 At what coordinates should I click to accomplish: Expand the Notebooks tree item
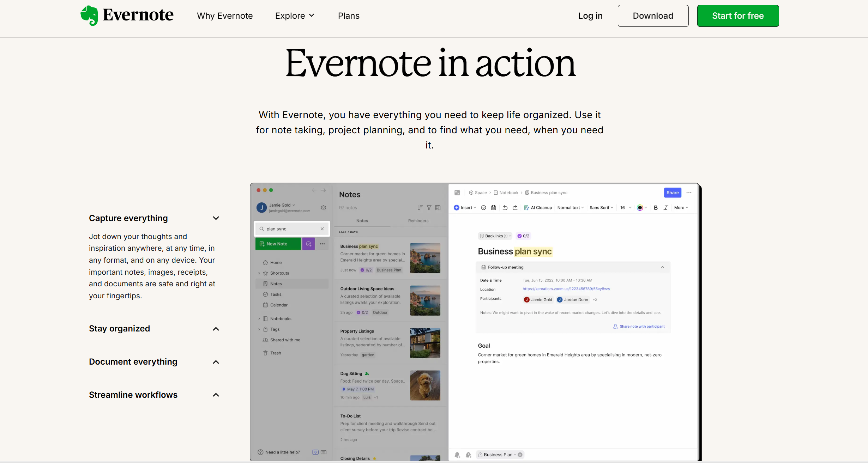[x=259, y=319]
